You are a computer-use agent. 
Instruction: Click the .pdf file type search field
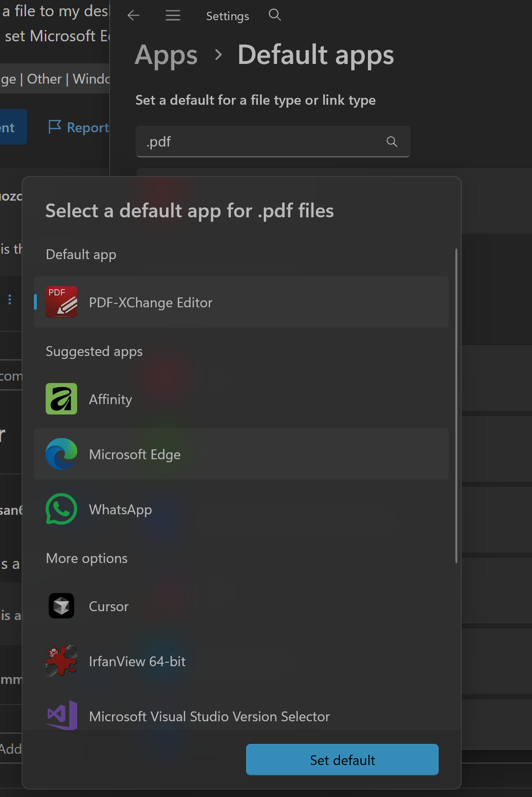[x=273, y=142]
